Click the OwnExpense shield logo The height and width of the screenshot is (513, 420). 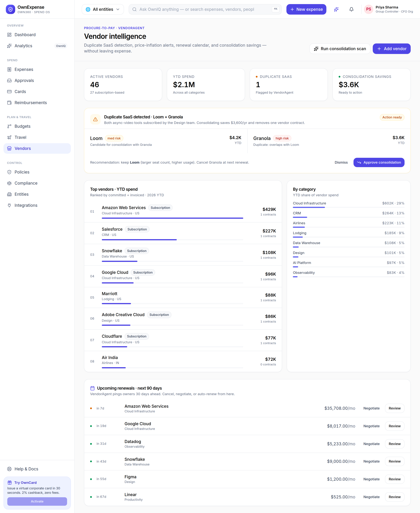pos(10,9)
